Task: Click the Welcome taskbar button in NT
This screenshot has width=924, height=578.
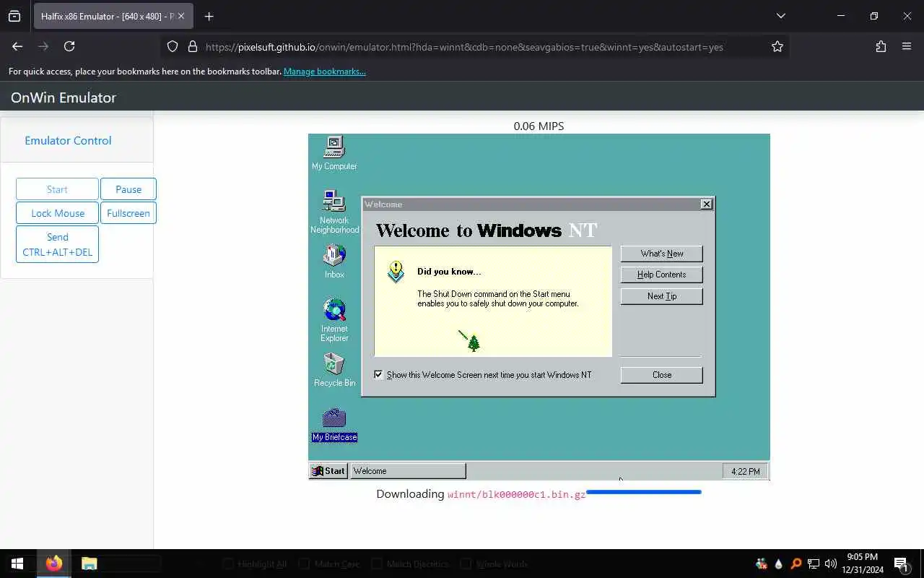Action: point(408,471)
